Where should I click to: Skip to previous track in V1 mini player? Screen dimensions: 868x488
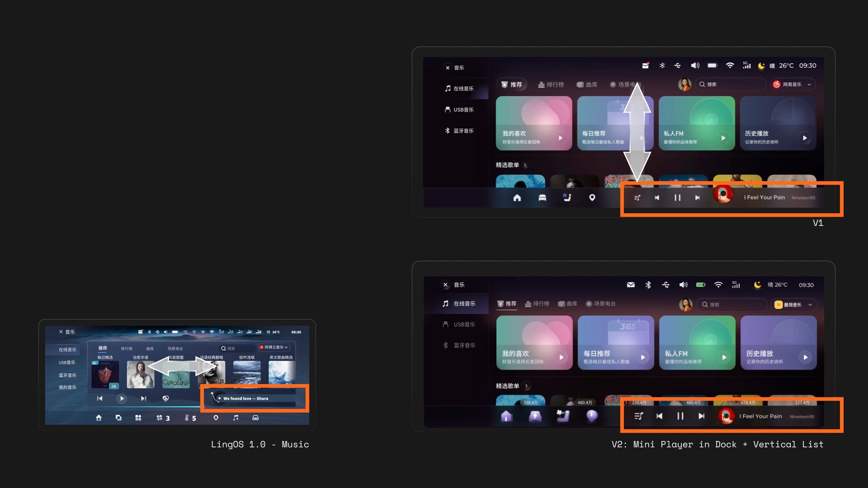[x=657, y=198]
